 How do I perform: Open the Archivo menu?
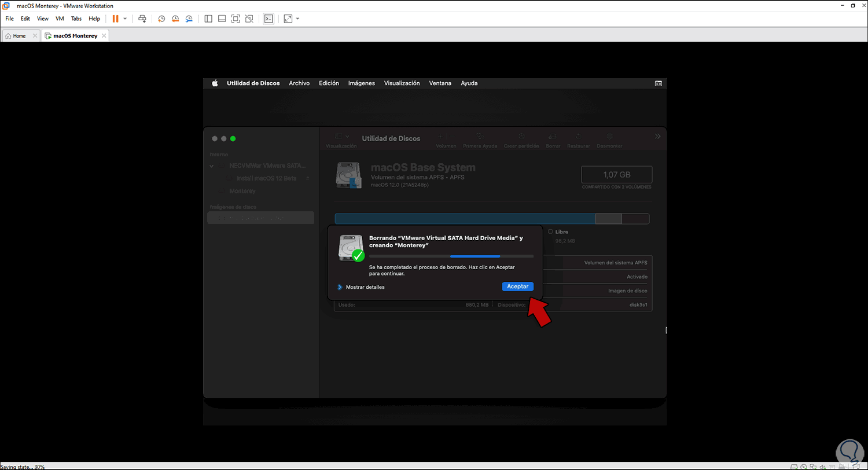click(x=299, y=83)
